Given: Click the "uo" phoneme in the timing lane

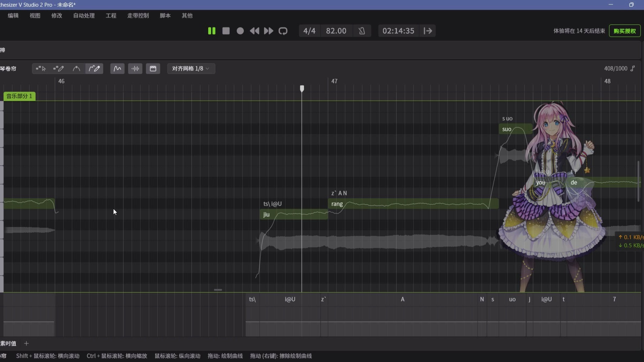Looking at the screenshot, I should tap(512, 299).
